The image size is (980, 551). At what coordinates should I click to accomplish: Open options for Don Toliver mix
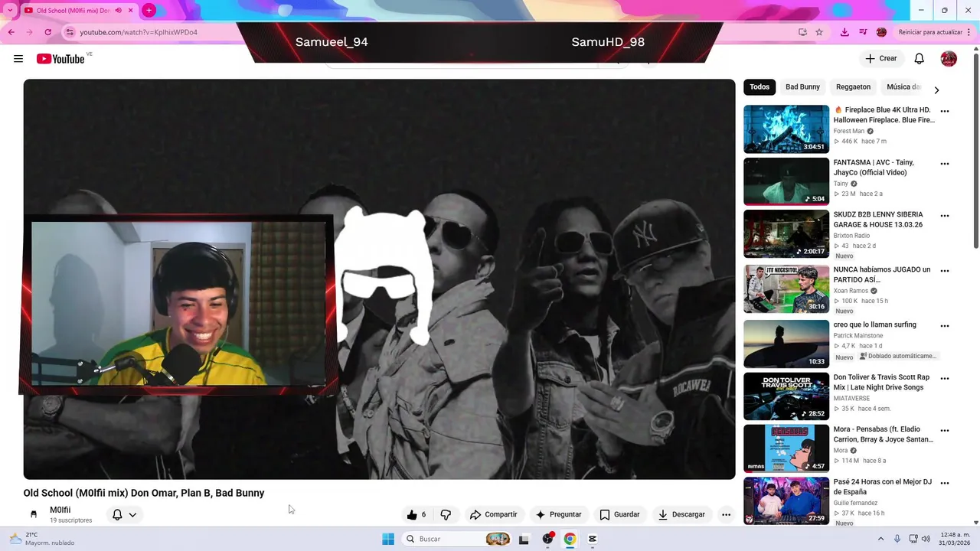945,378
